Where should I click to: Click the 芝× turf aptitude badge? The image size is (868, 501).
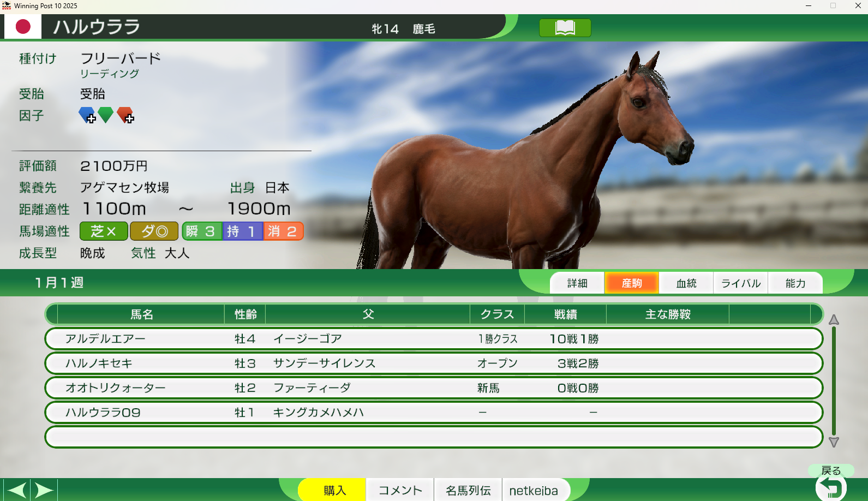(x=104, y=231)
